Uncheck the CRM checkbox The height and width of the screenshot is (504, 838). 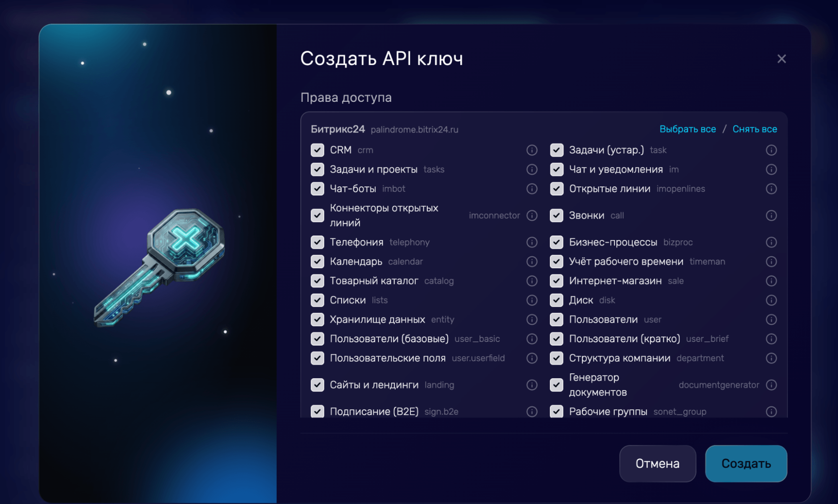pyautogui.click(x=317, y=150)
